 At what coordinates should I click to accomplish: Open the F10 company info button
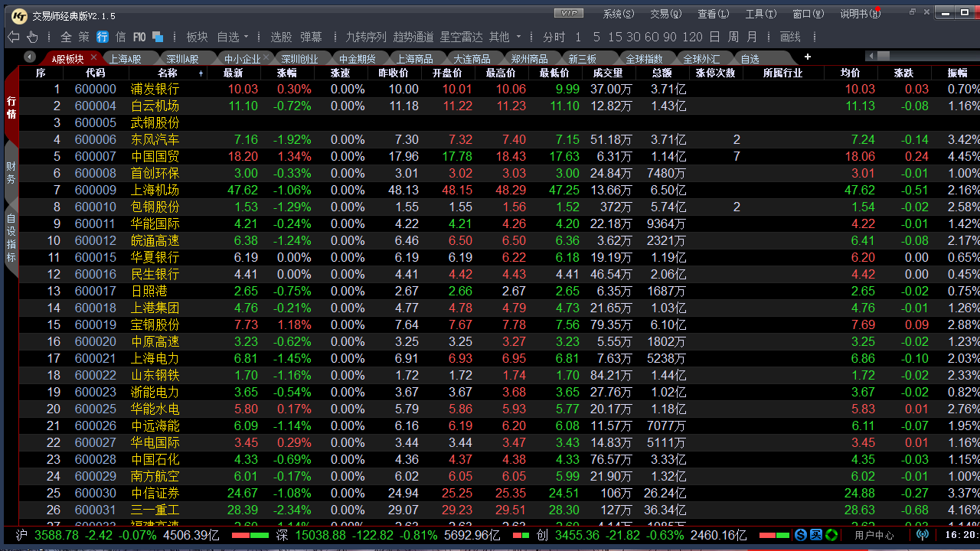[139, 37]
